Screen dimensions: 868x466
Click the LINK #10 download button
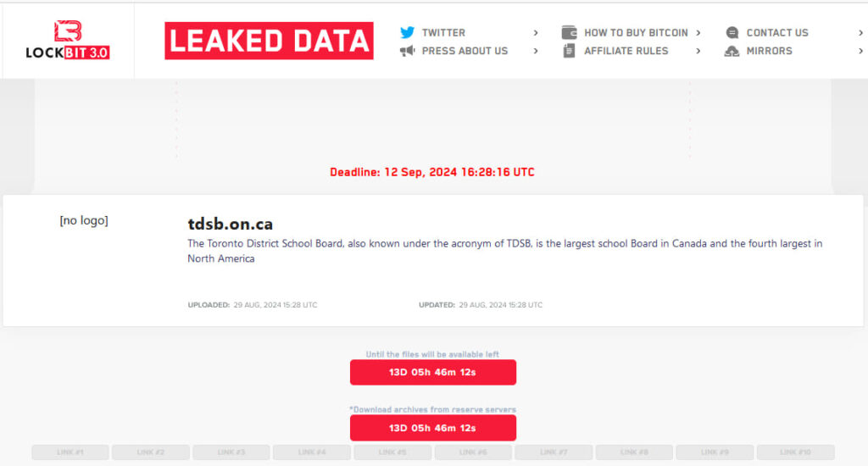[795, 452]
